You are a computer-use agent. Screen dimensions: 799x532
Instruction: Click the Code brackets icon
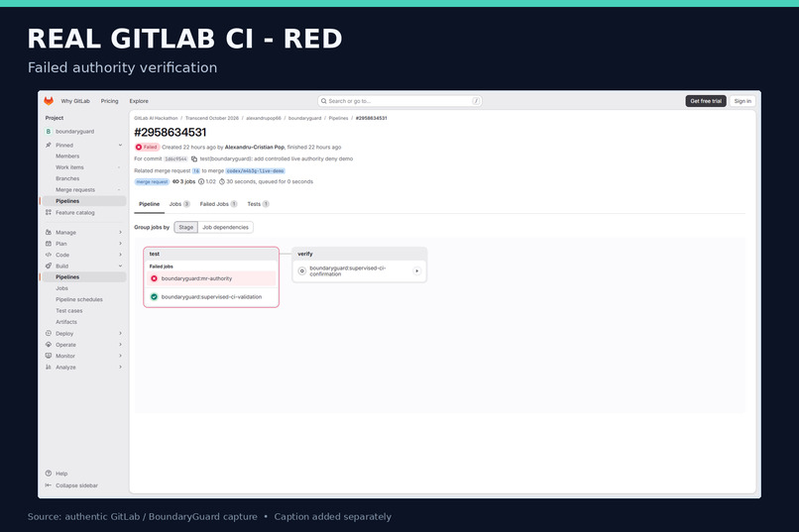(49, 255)
